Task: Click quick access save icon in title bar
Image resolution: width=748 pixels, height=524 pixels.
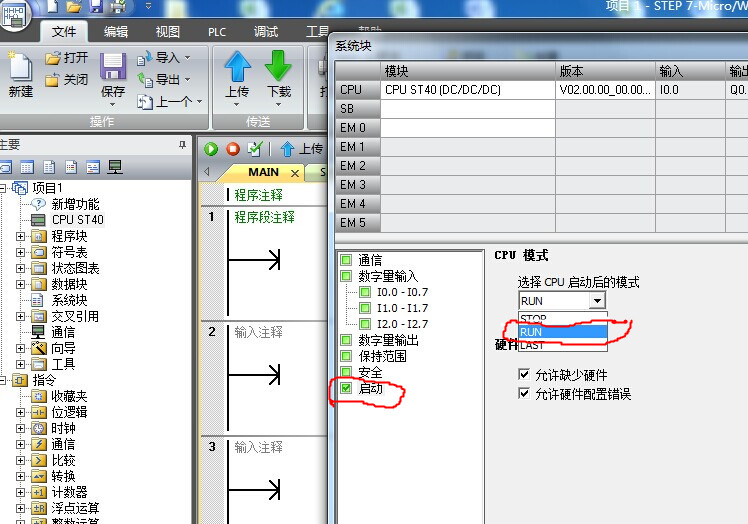Action: [96, 6]
